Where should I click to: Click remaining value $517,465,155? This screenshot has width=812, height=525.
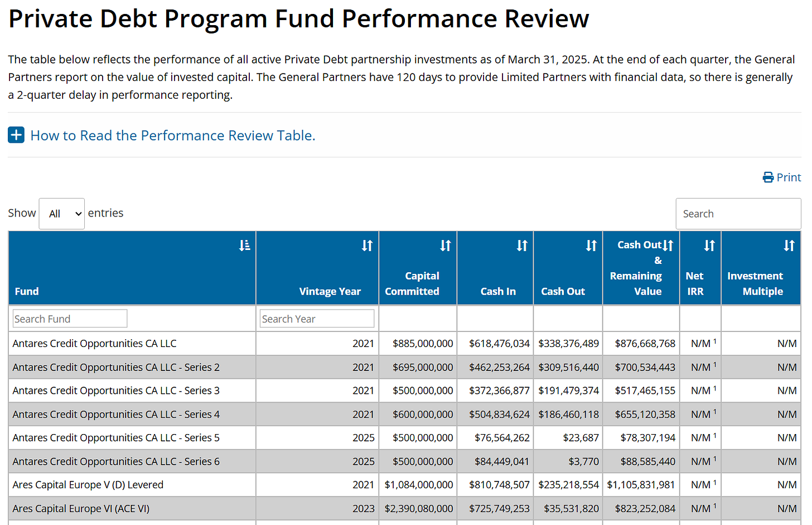645,391
